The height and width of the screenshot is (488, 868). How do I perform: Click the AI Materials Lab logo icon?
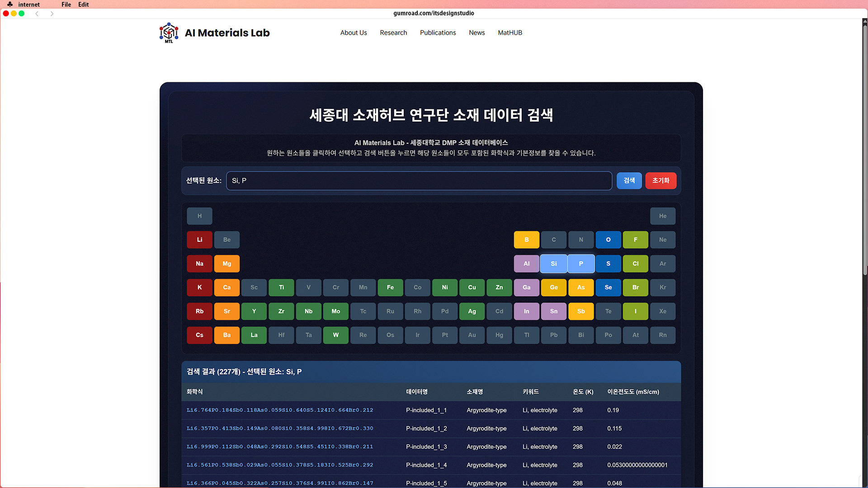click(169, 33)
